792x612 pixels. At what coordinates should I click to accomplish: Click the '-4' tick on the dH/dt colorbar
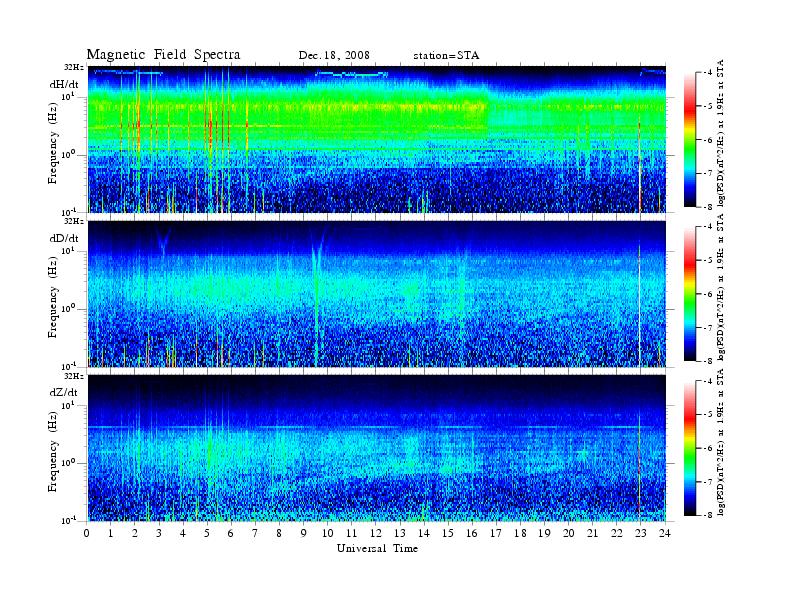[x=707, y=73]
